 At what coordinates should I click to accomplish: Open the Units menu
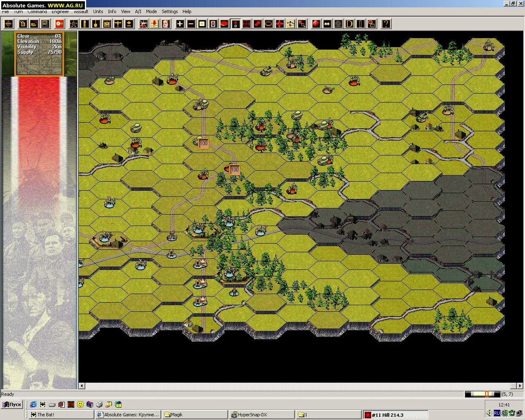(98, 11)
